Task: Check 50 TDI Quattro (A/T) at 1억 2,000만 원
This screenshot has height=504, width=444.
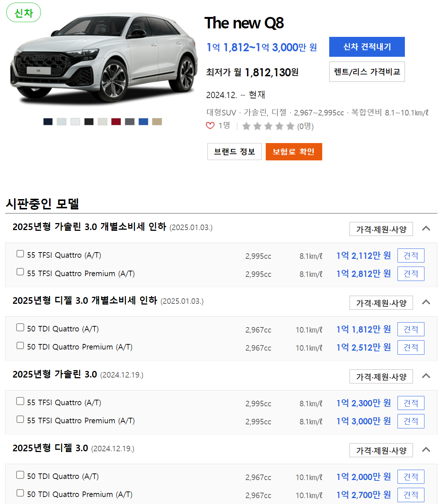Action: (20, 475)
